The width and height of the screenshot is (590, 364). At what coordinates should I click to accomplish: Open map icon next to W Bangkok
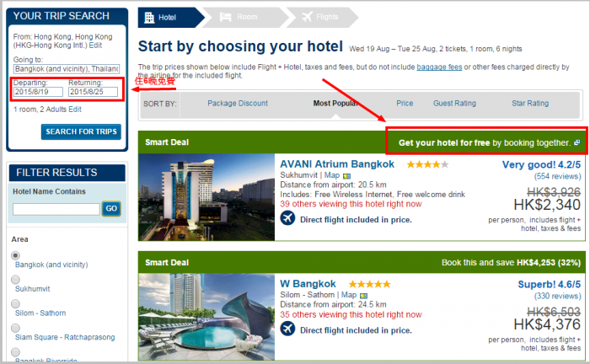(x=363, y=296)
